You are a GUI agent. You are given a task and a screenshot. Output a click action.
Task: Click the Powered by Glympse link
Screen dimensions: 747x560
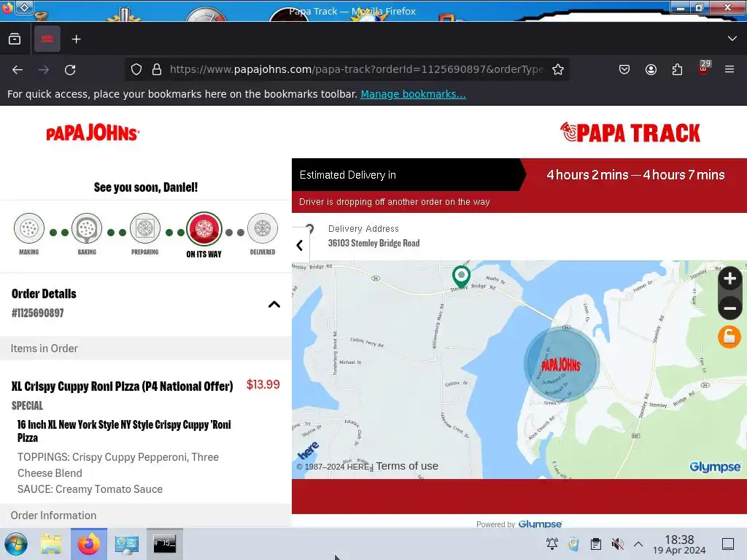519,524
